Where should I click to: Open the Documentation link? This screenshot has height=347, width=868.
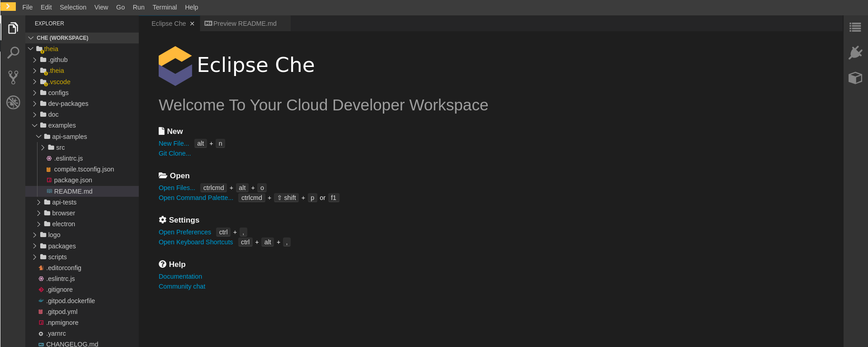tap(180, 276)
